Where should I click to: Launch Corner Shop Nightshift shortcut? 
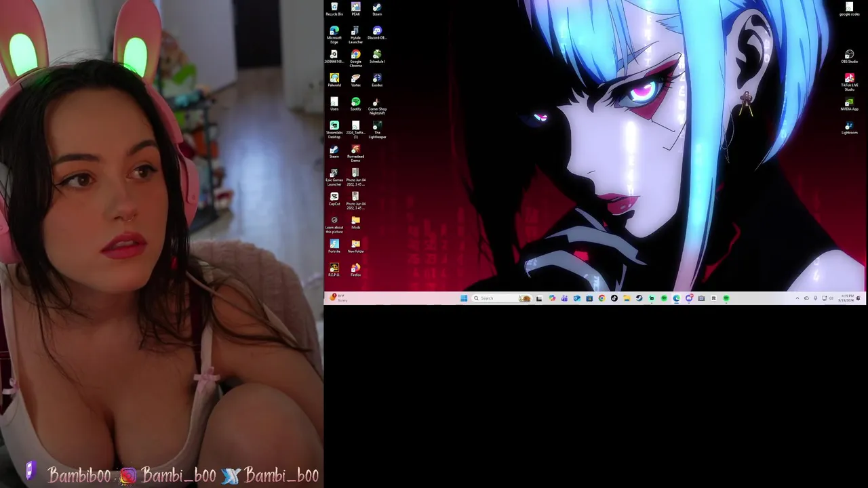377,106
